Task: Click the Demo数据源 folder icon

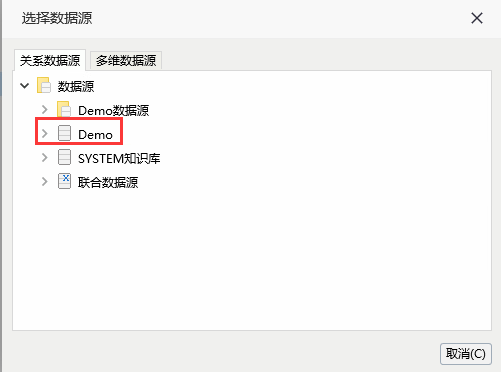Action: (x=64, y=109)
